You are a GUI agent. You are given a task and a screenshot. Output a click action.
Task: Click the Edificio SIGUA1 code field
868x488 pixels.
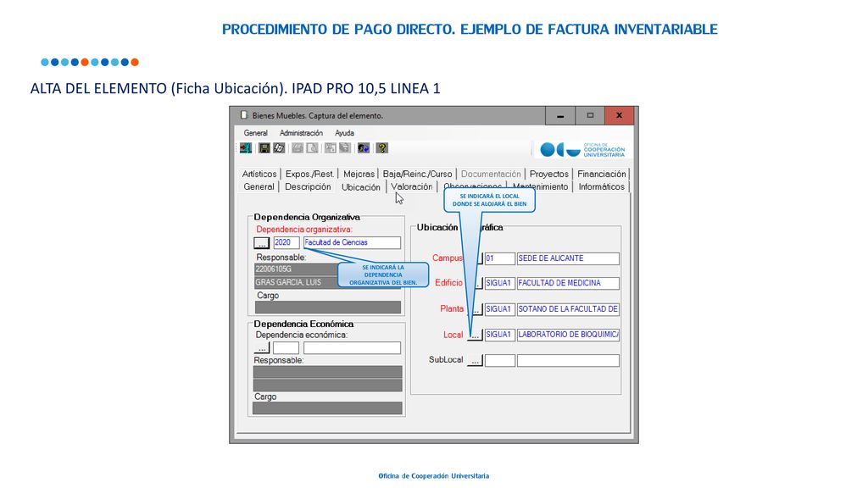(500, 283)
